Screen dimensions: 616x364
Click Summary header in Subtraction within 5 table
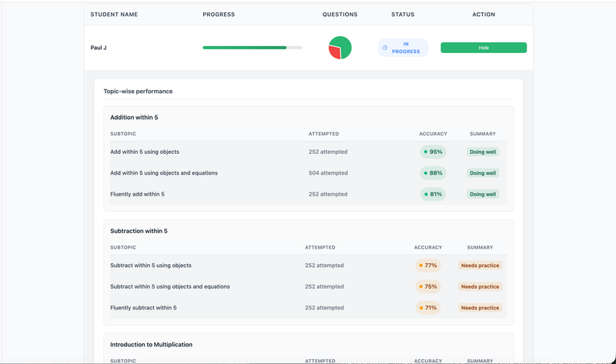click(x=480, y=247)
